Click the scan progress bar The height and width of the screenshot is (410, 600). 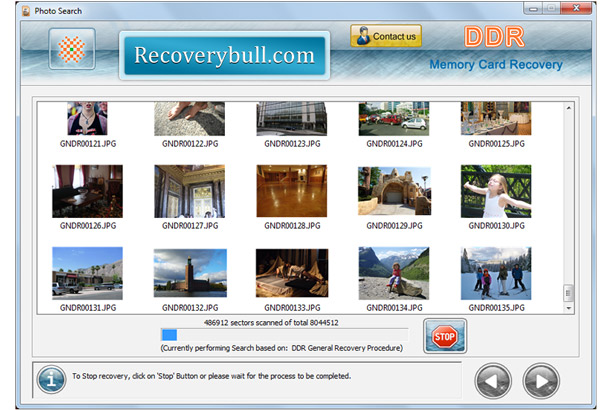coord(284,335)
